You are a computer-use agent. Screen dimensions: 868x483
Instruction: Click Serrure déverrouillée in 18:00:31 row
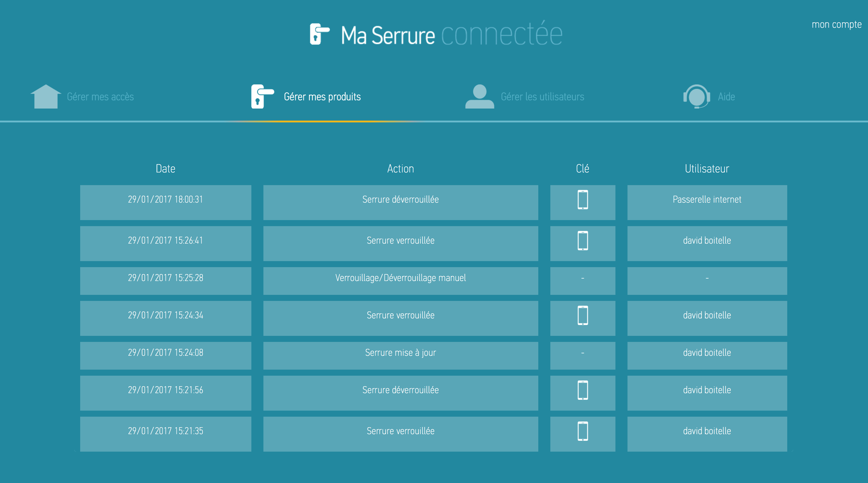coord(401,203)
